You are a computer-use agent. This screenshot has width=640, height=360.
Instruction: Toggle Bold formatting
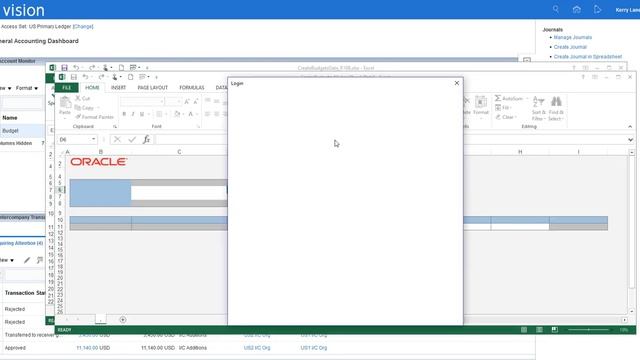tap(124, 114)
